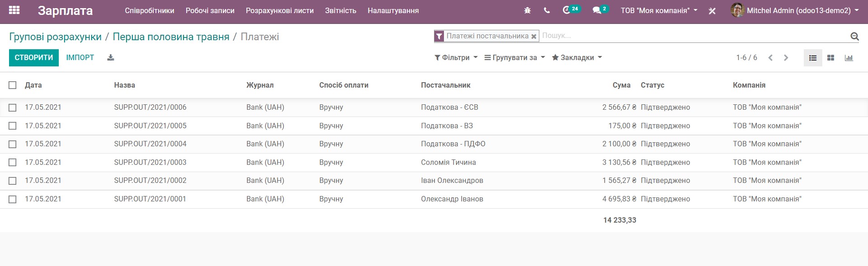This screenshot has height=266, width=868.
Task: Click Іван Олександров supplier cell
Action: click(x=452, y=181)
